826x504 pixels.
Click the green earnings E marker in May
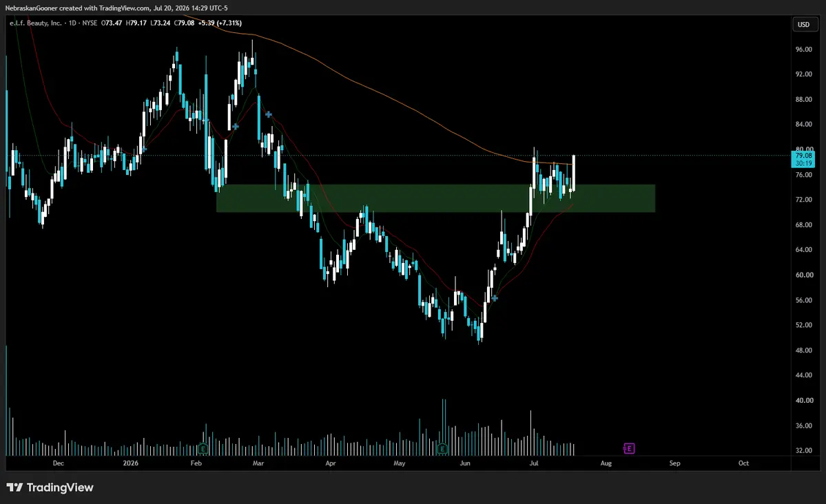click(x=442, y=449)
